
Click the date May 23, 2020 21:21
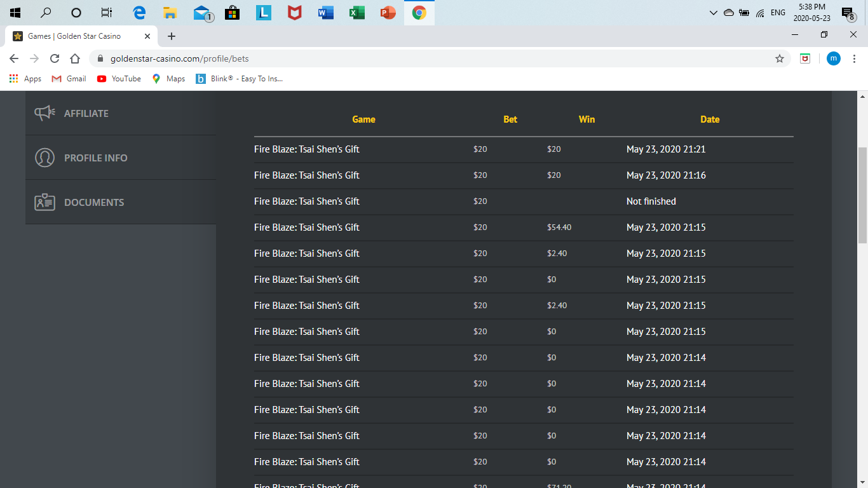[x=666, y=149]
